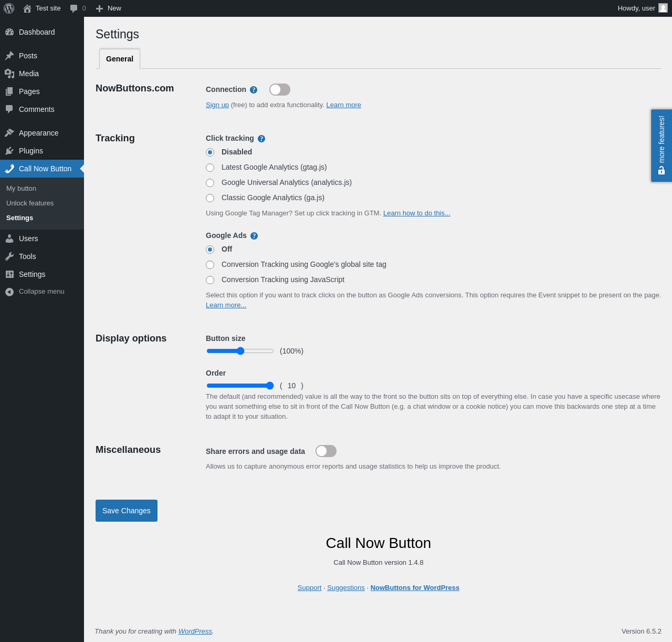Open Call Now Button Settings submenu item
The width and height of the screenshot is (672, 642).
[19, 218]
